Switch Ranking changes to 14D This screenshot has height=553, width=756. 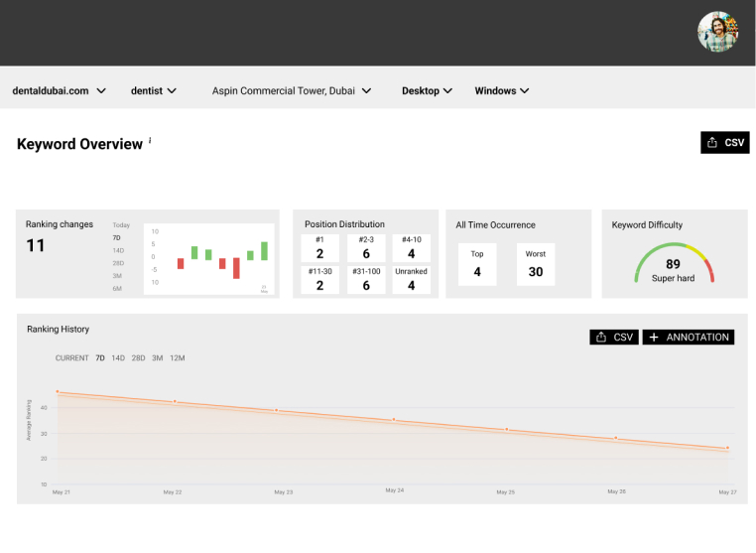[118, 250]
